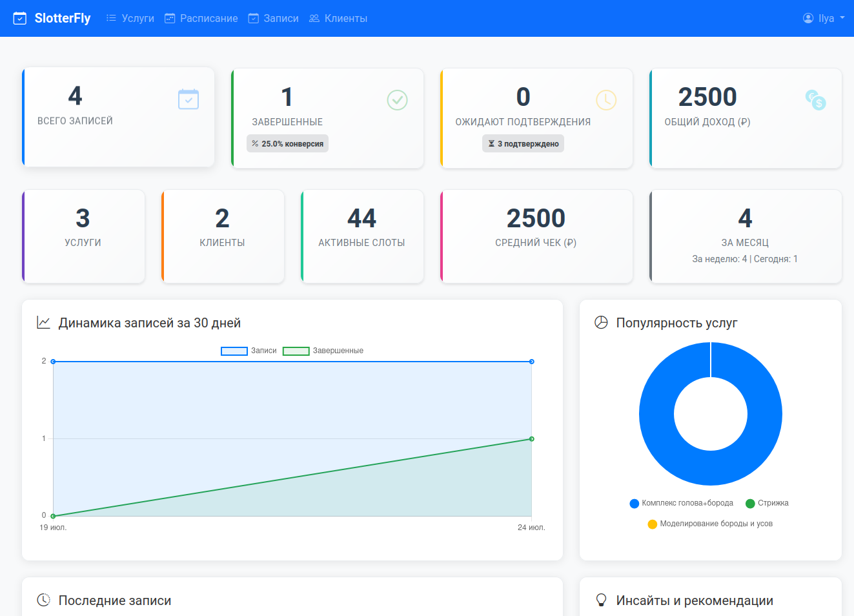Image resolution: width=854 pixels, height=616 pixels.
Task: Select the ЗА МЕСЯЦ label
Action: (745, 242)
